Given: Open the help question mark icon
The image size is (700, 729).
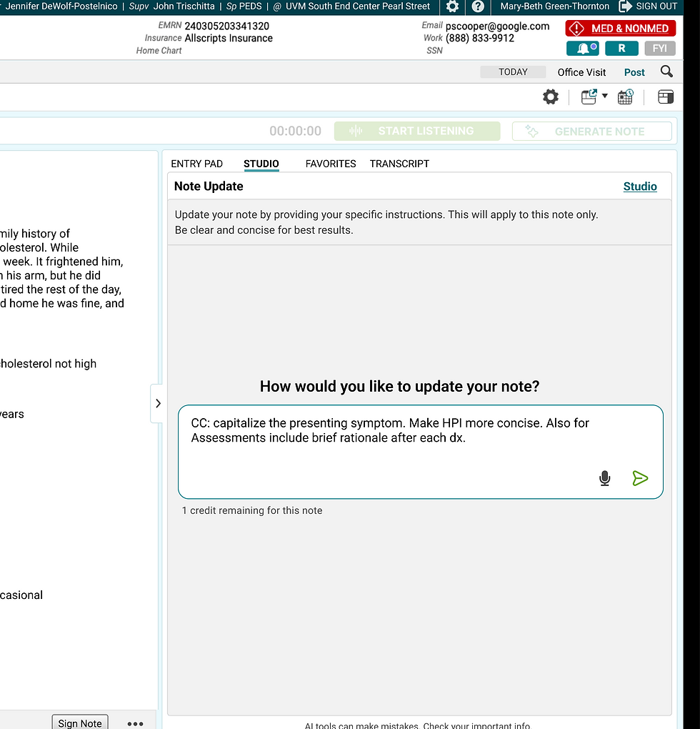Looking at the screenshot, I should [478, 6].
